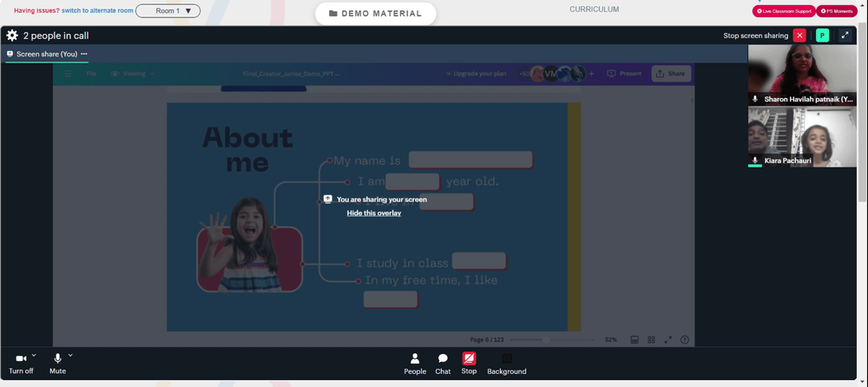
Task: Click Kiara's microphone status icon
Action: point(755,161)
